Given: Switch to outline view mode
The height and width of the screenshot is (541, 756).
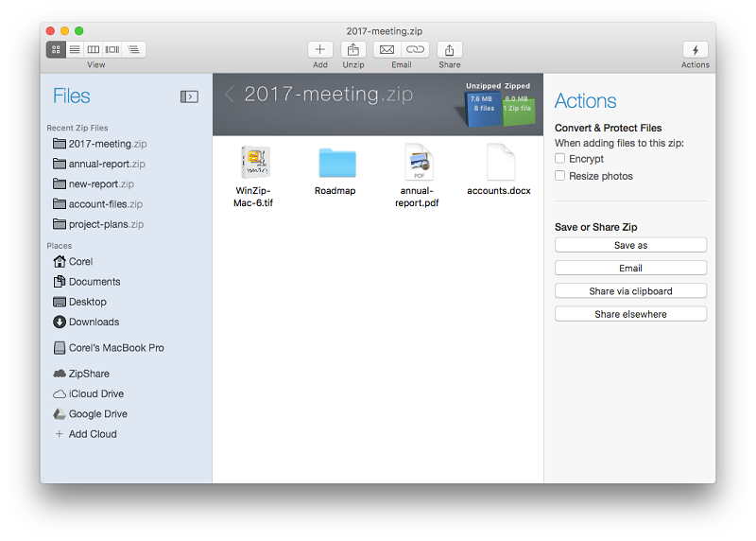Looking at the screenshot, I should pyautogui.click(x=134, y=49).
